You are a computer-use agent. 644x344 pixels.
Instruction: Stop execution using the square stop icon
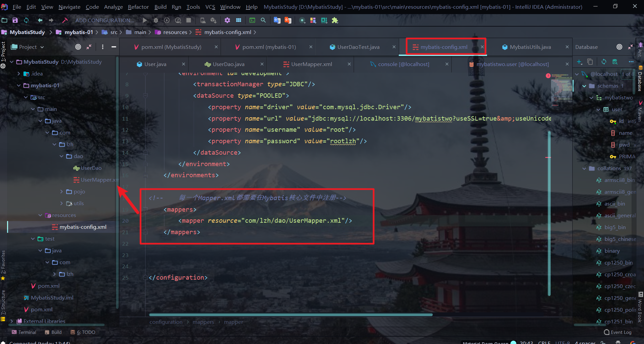point(189,20)
